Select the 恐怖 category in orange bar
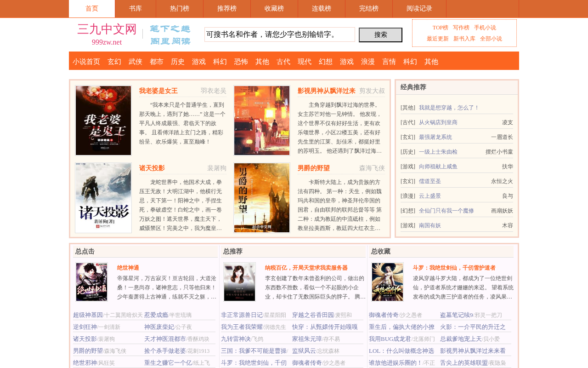This screenshot has width=588, height=368. coord(241,62)
